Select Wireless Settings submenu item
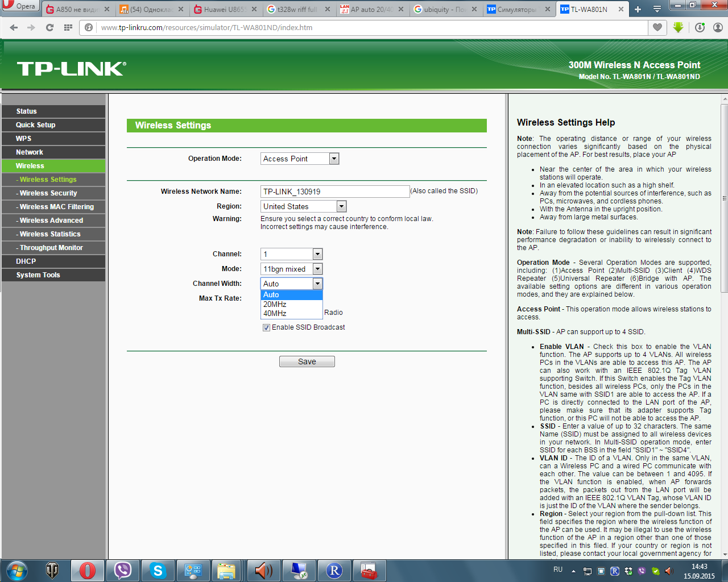Viewport: 728px width, 582px height. [x=53, y=180]
